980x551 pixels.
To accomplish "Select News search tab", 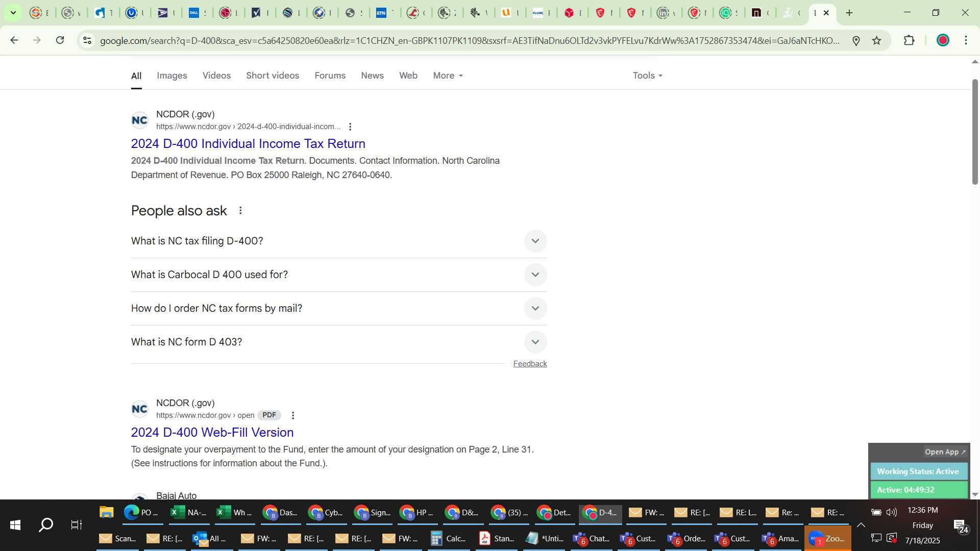I will pos(372,76).
